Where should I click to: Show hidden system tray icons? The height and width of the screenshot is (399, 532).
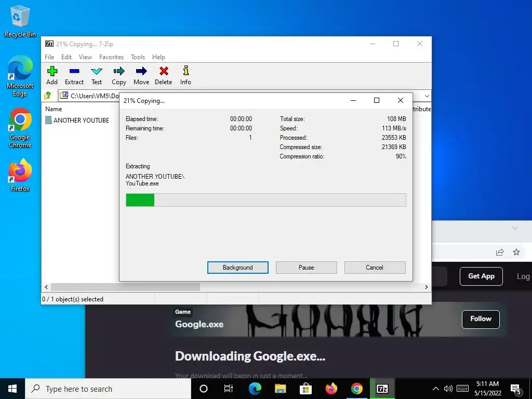(436, 389)
